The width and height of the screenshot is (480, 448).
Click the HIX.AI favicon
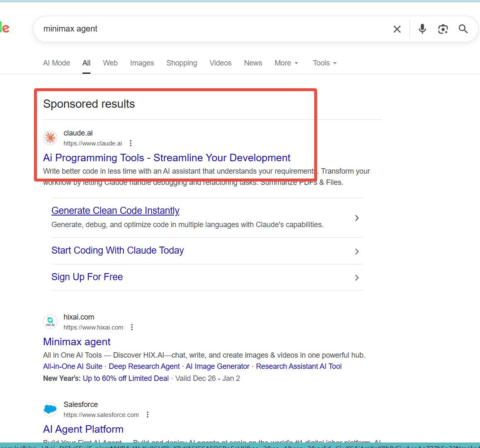(50, 322)
